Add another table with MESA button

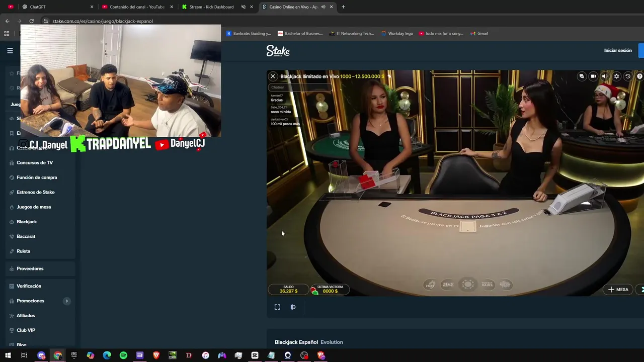pyautogui.click(x=618, y=290)
